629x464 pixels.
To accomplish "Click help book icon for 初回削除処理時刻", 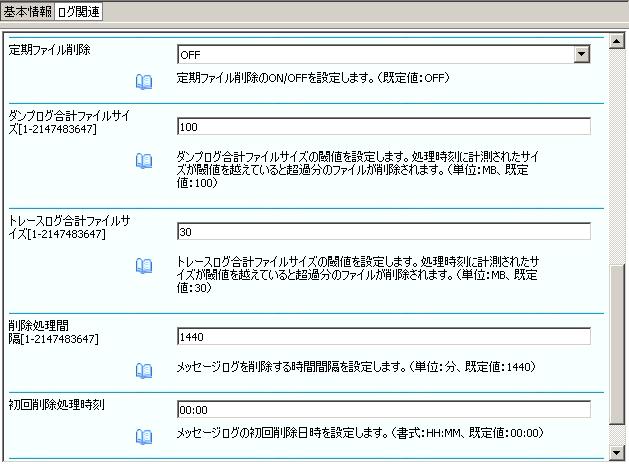I will [144, 437].
